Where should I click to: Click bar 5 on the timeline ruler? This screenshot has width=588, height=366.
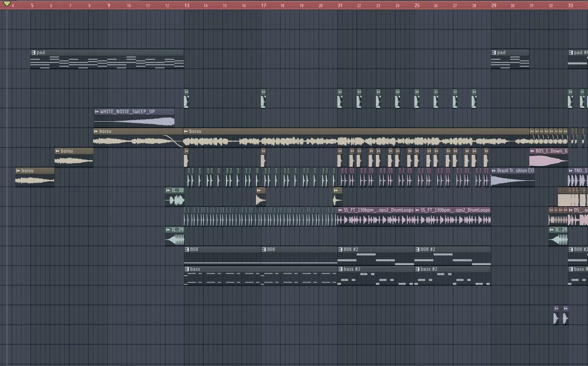tap(32, 5)
